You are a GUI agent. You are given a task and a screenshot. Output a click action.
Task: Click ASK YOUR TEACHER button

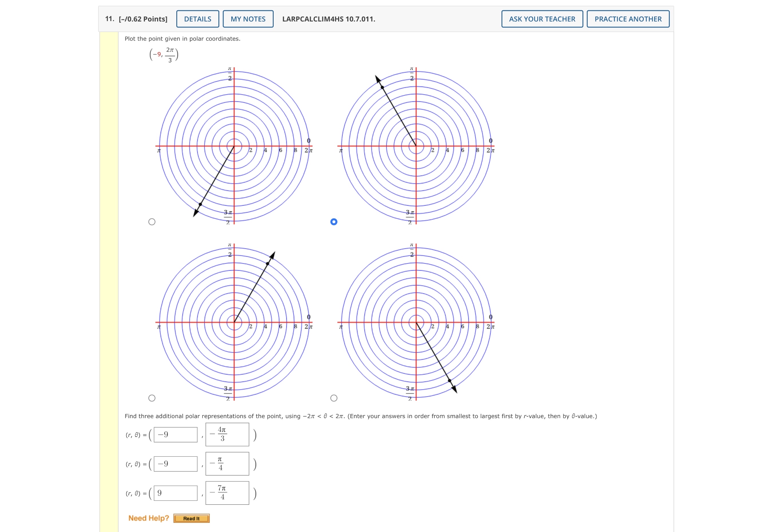(542, 19)
